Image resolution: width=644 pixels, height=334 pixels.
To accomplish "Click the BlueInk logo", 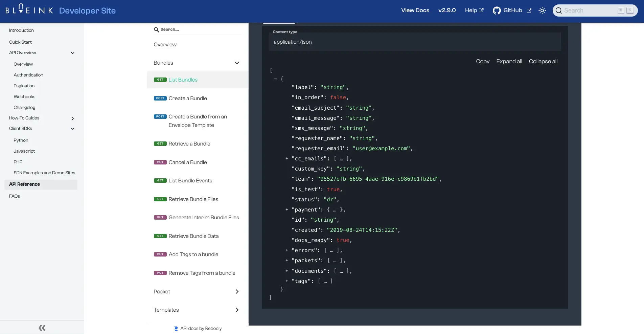I will 29,9.
